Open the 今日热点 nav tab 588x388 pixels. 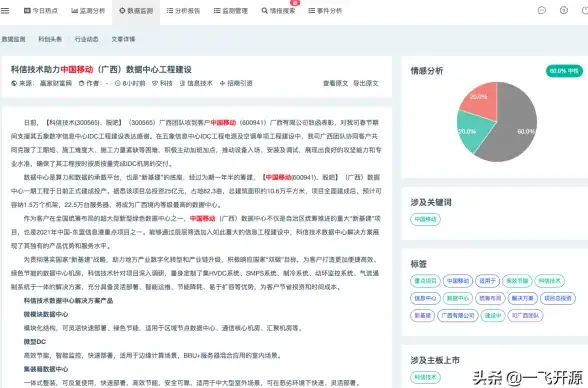click(x=41, y=11)
